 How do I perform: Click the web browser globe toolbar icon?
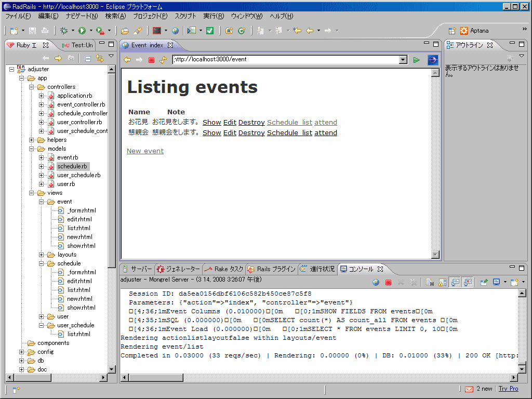[175, 31]
